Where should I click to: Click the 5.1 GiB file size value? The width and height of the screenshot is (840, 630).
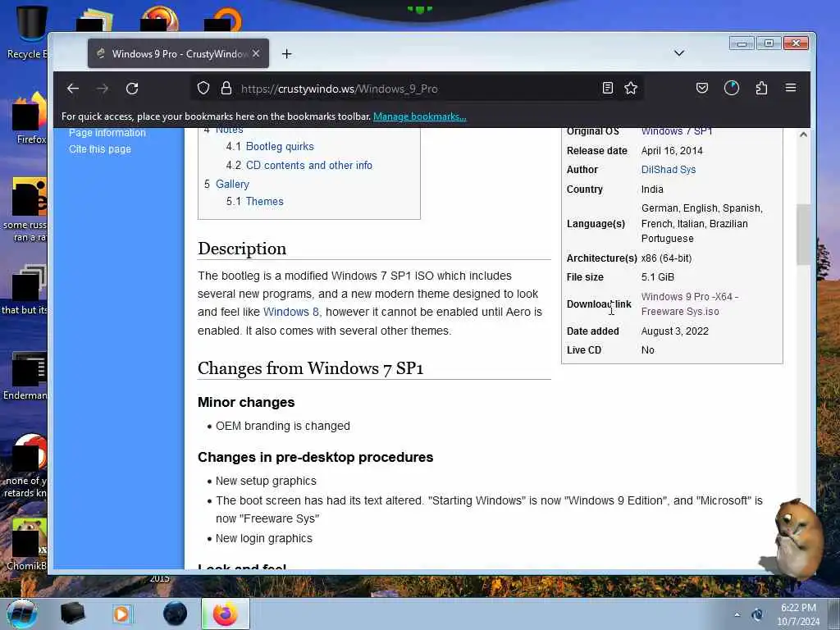pos(658,277)
